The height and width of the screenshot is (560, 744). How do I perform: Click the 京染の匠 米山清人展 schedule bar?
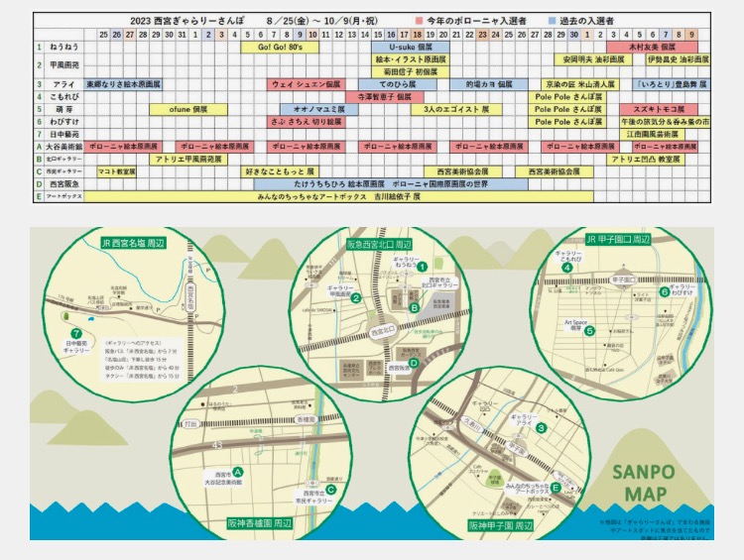coord(580,84)
